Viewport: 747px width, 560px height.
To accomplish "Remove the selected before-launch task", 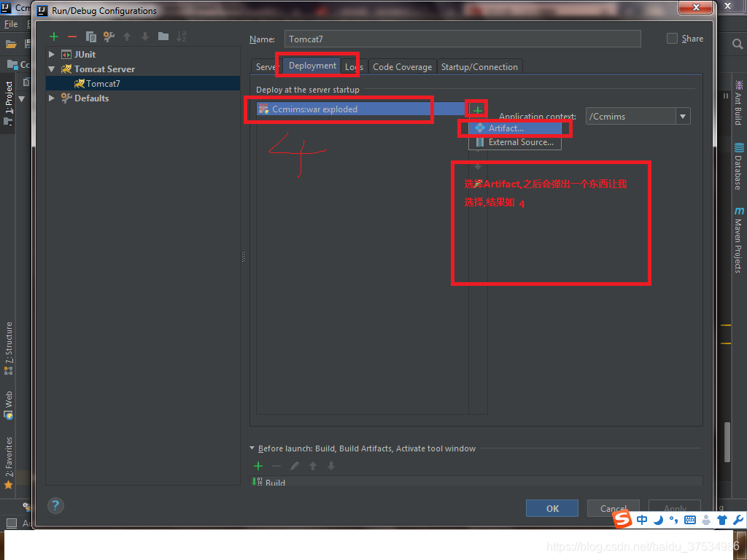I will pos(276,466).
